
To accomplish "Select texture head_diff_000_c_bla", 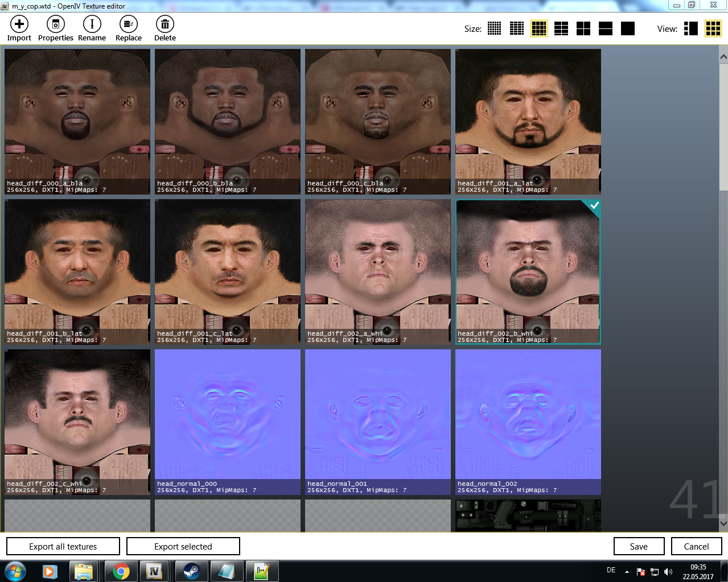I will (x=378, y=122).
